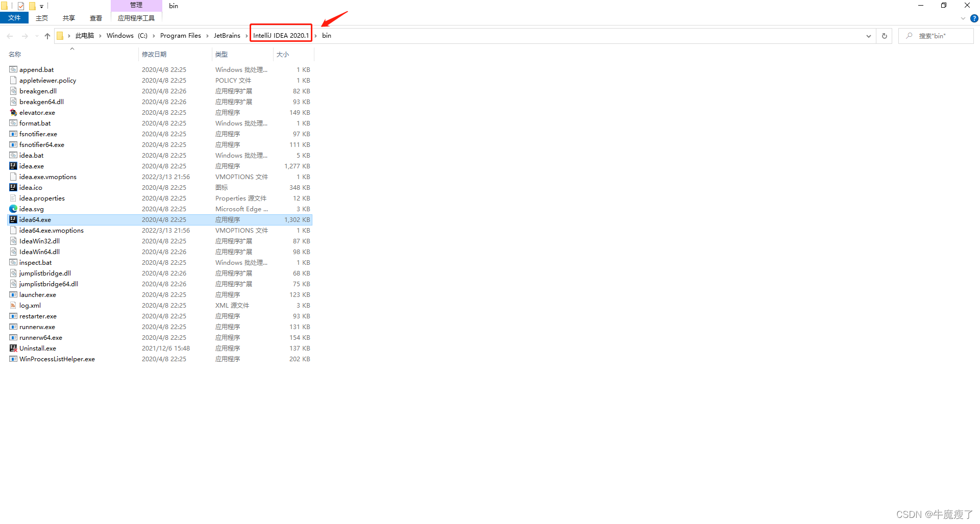Screen dimensions: 980x524
Task: Navigate to IntelliJ IDEA 2020.1 breadcrumb
Action: tap(281, 36)
